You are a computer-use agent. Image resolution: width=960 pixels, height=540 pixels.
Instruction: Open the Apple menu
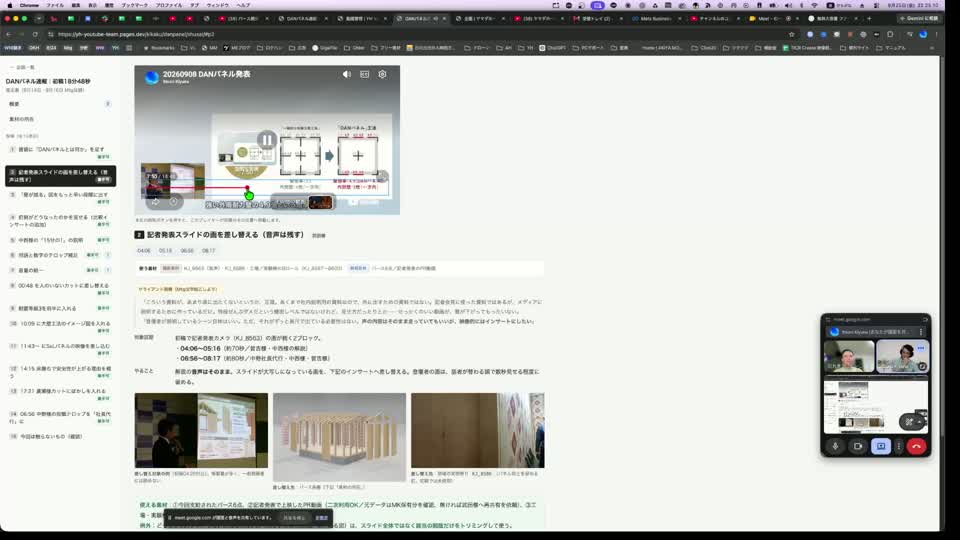[9, 5]
